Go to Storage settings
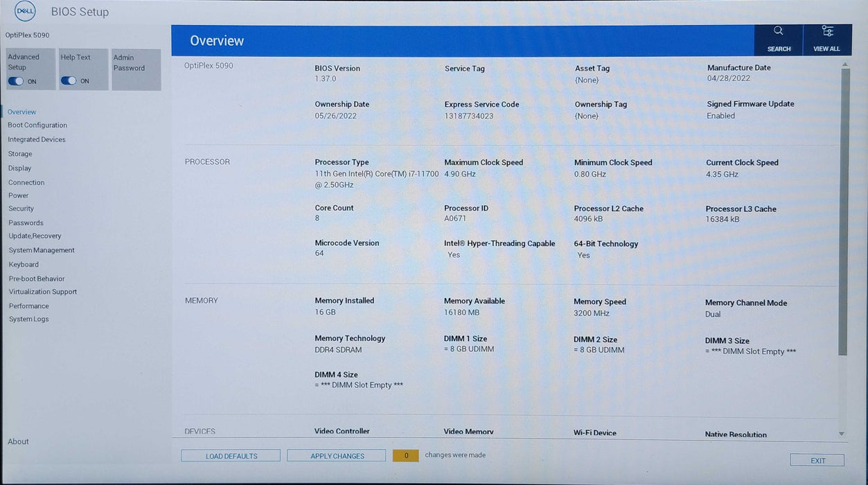 pos(20,154)
